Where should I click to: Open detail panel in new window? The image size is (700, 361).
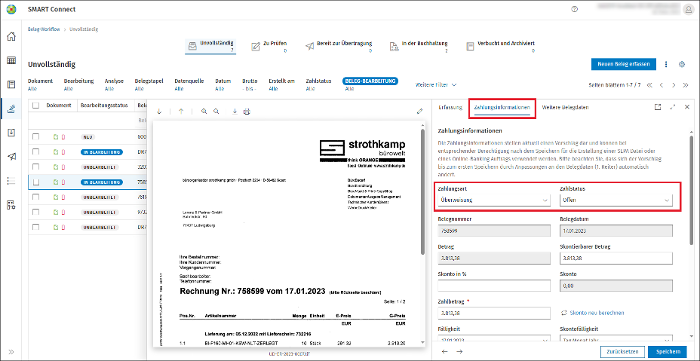coord(658,107)
